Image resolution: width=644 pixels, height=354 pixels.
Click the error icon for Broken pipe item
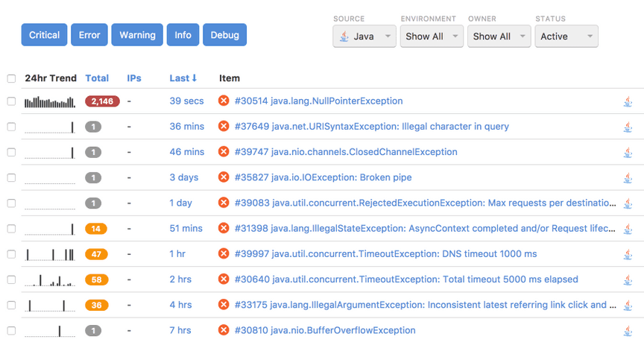[x=224, y=177]
